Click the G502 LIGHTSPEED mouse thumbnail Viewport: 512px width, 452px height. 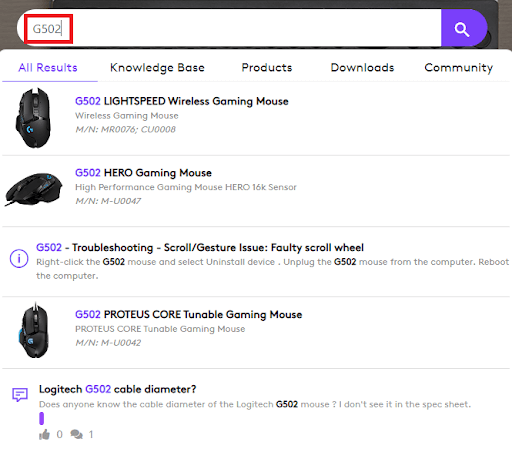point(33,118)
